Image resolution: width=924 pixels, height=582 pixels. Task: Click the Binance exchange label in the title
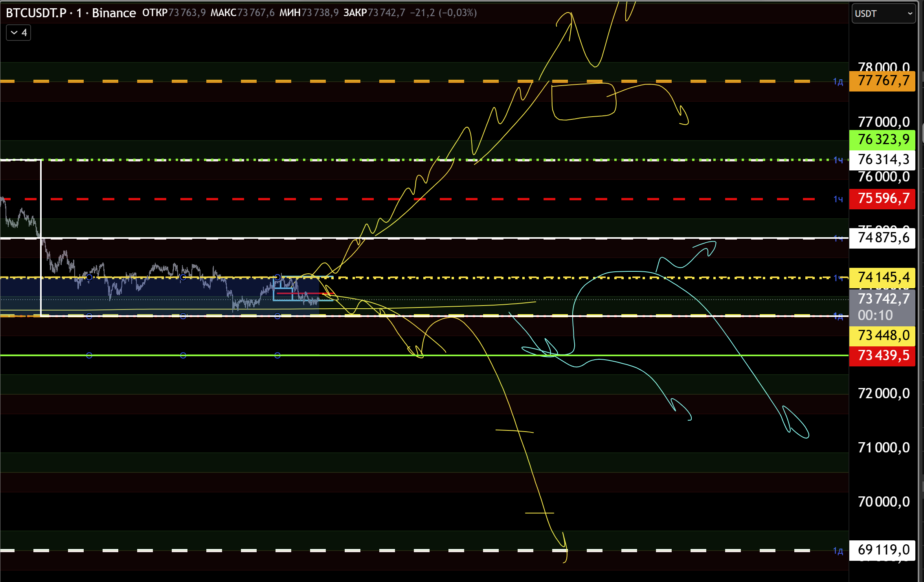pyautogui.click(x=114, y=13)
